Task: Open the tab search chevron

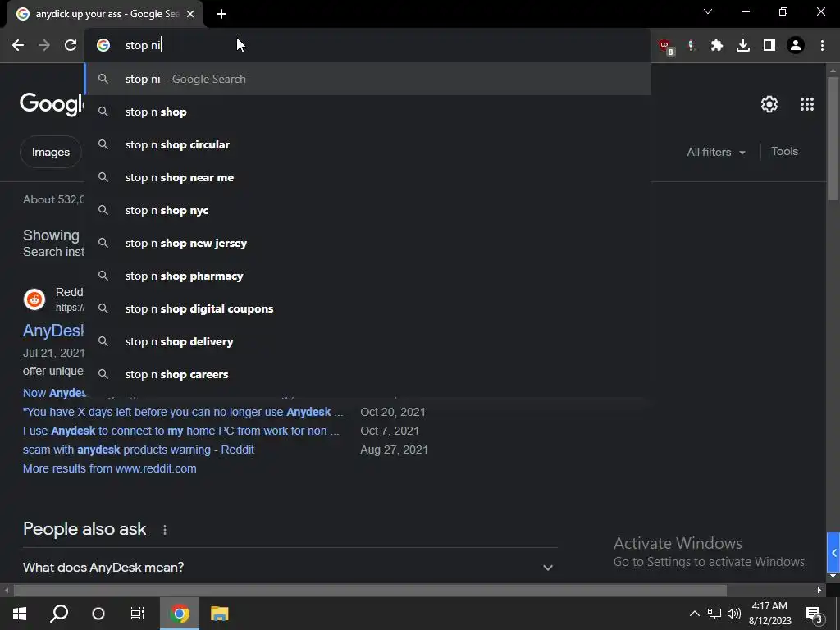Action: pos(708,11)
